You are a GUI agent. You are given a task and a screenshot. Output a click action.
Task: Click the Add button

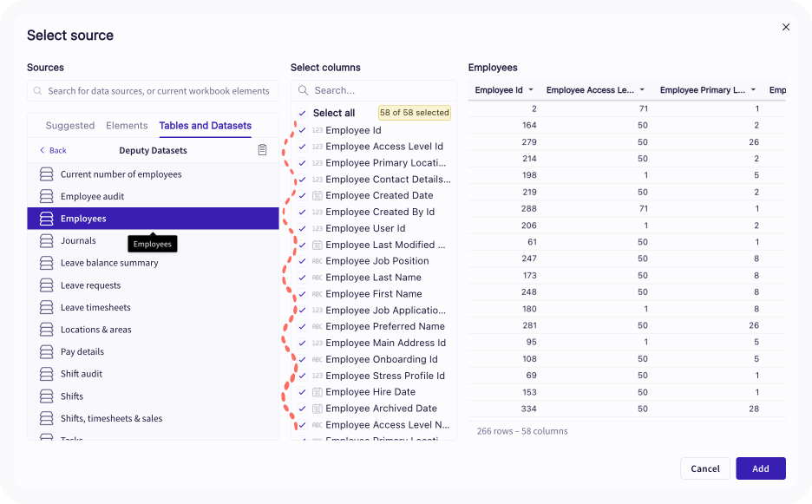tap(761, 468)
